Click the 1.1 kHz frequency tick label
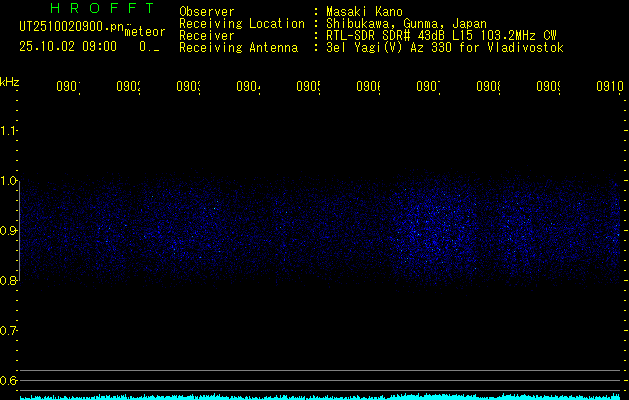The height and width of the screenshot is (400, 629). click(8, 130)
